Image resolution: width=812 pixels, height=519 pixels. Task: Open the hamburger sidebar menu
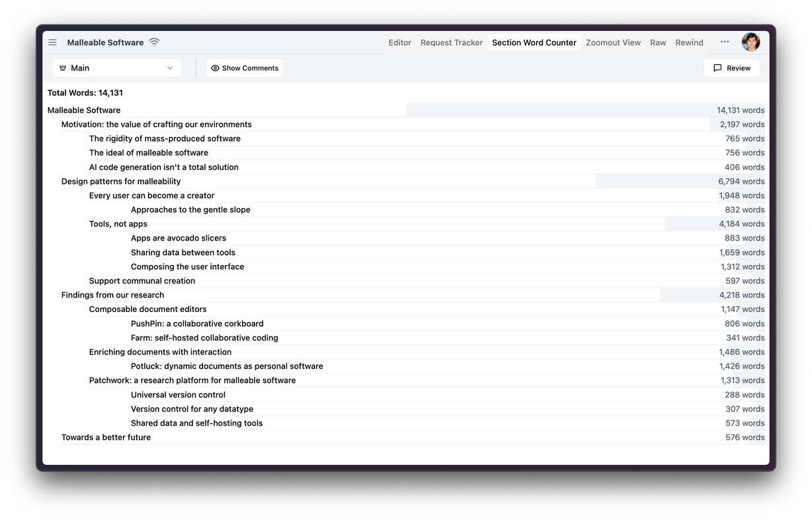(53, 42)
